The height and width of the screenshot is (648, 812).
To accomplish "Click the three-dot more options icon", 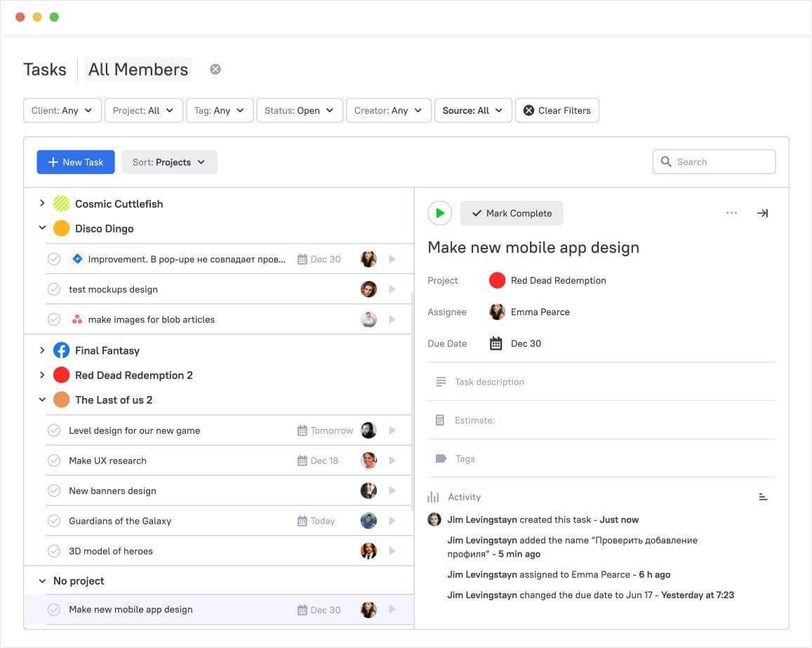I will [x=731, y=213].
